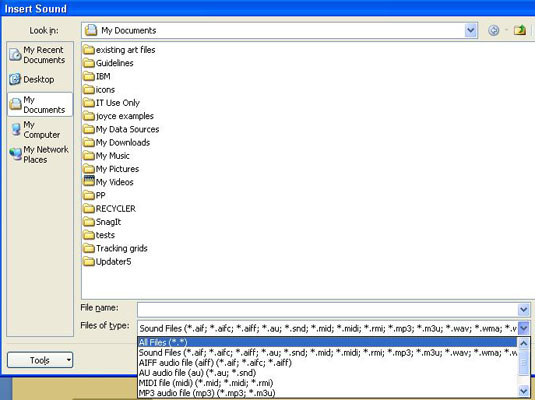This screenshot has height=400, width=535.
Task: Pick MIDI file (midi) type option
Action: tap(206, 383)
